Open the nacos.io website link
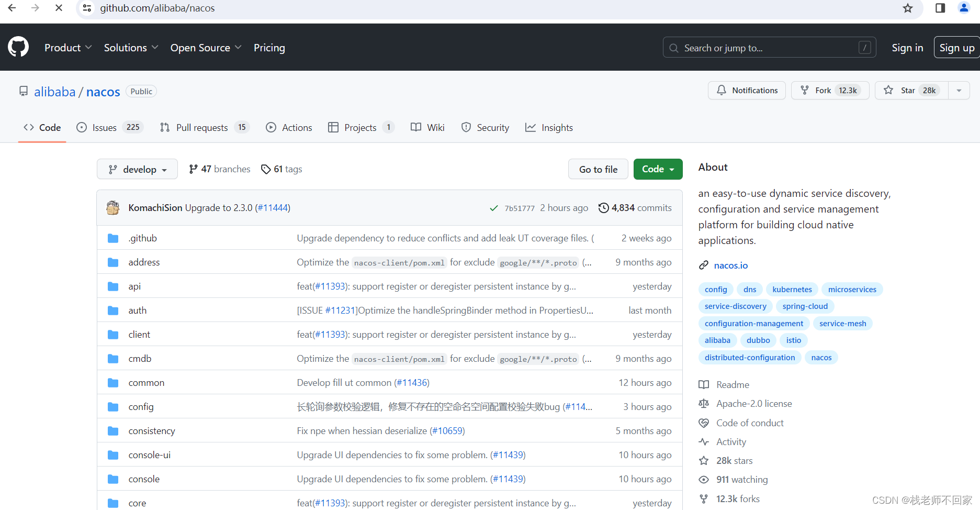Screen dimensions: 980x510 731,265
